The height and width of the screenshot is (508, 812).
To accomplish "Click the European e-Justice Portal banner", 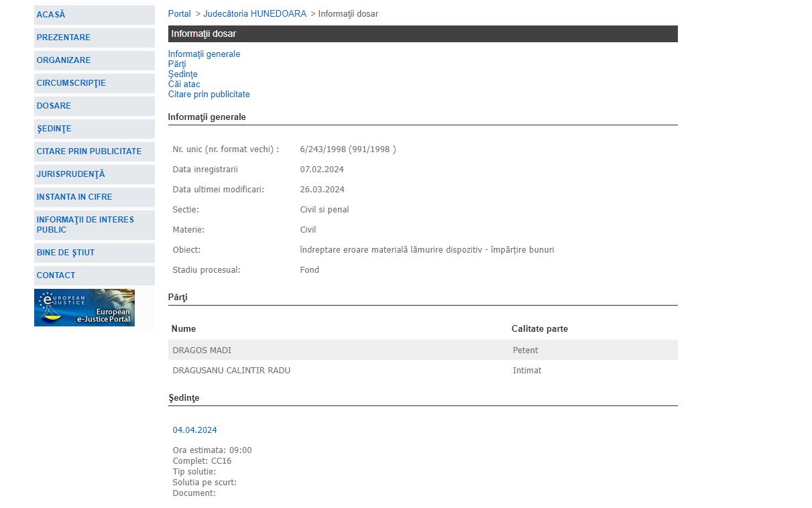I will [x=84, y=308].
